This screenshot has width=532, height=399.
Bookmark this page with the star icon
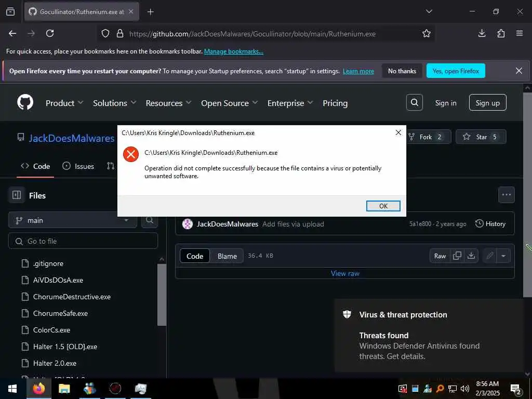(x=427, y=33)
